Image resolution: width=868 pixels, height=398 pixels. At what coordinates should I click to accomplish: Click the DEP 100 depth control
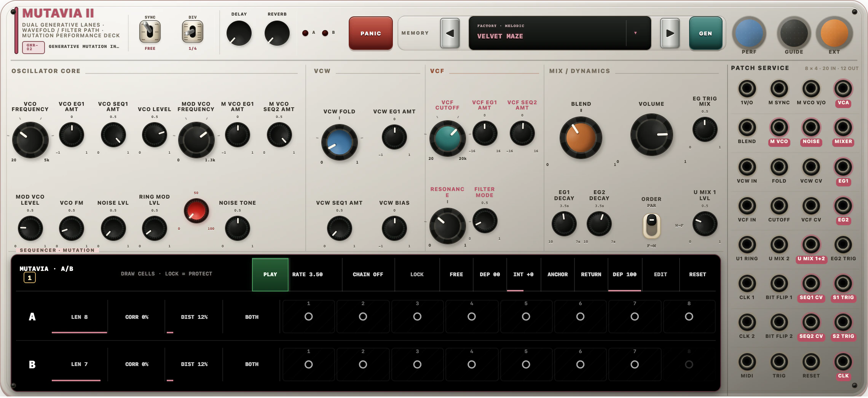[625, 274]
